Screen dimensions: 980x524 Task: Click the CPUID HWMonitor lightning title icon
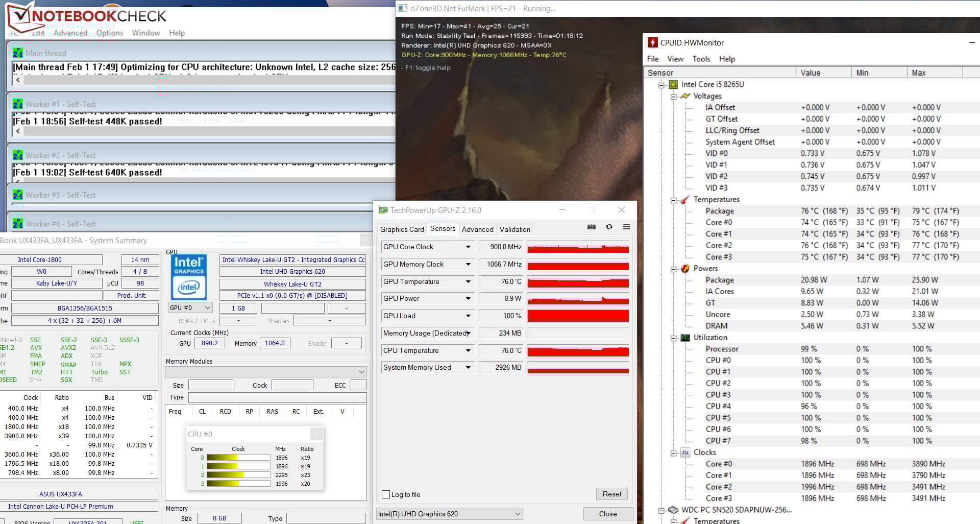tap(652, 42)
